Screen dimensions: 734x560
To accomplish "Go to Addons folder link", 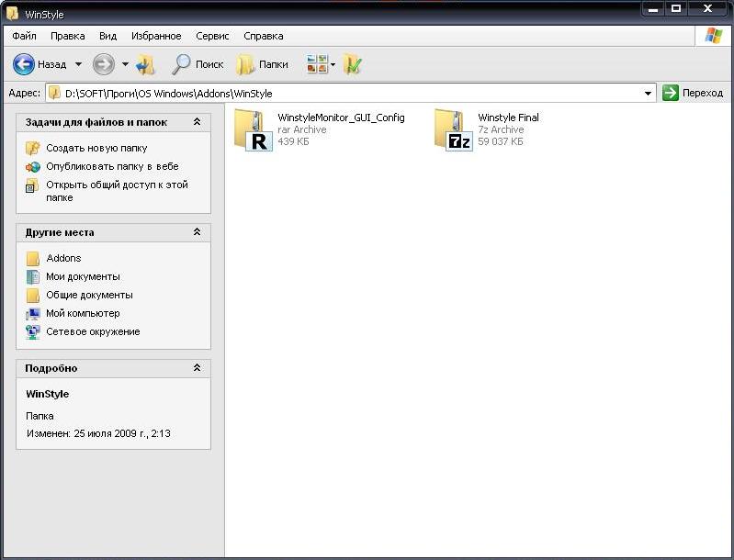I will [x=63, y=258].
